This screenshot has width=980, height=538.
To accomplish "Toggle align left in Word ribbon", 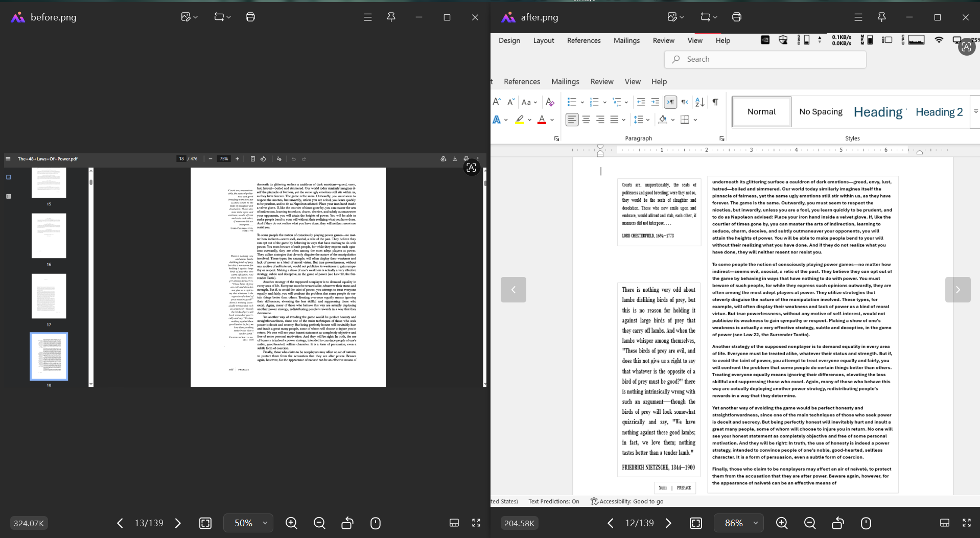I will point(572,120).
